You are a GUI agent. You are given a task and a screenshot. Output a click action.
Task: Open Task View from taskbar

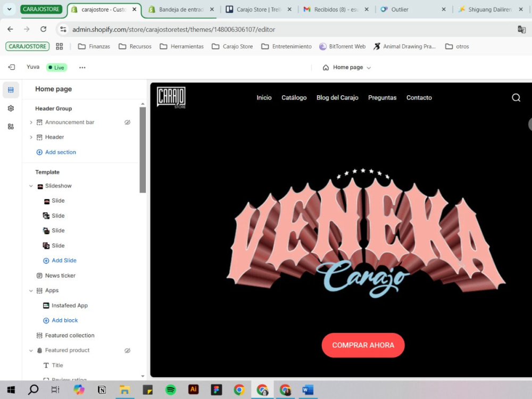pyautogui.click(x=55, y=389)
